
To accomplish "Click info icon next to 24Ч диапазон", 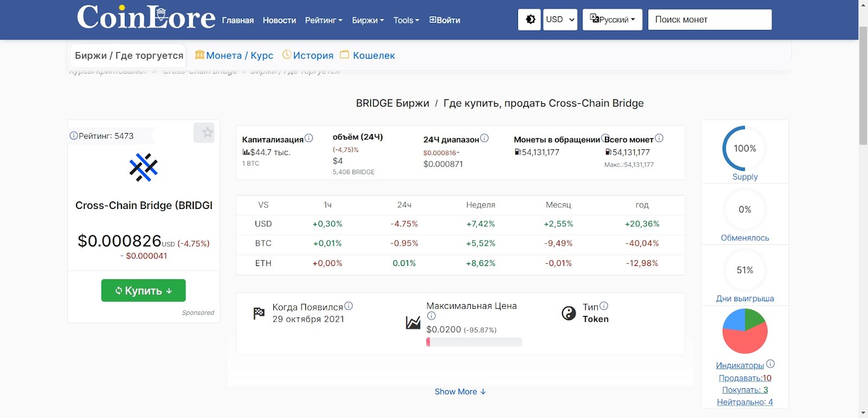I will click(484, 138).
